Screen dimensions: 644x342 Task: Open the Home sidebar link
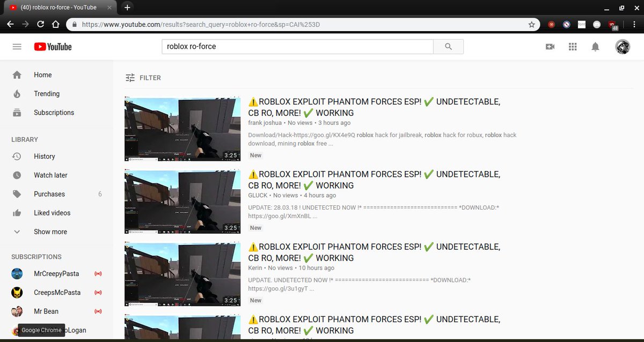43,75
